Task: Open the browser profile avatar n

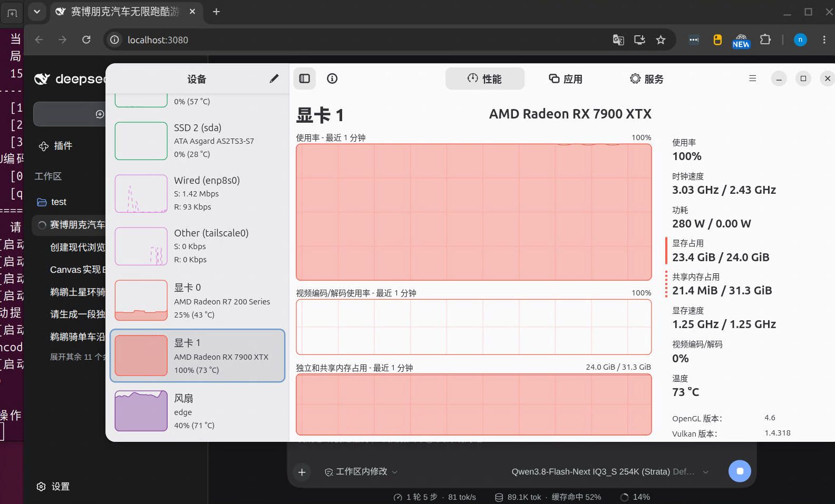Action: pos(800,39)
